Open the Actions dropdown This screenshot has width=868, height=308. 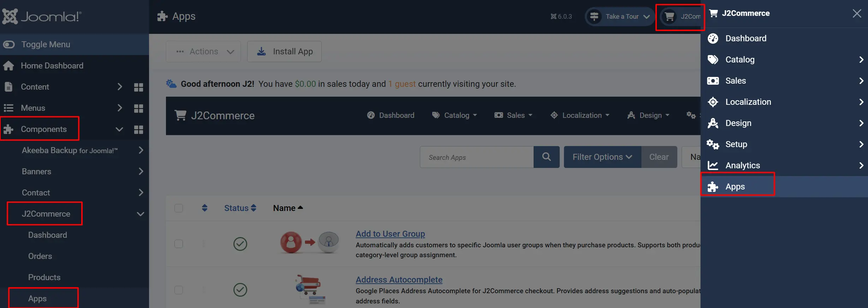203,52
